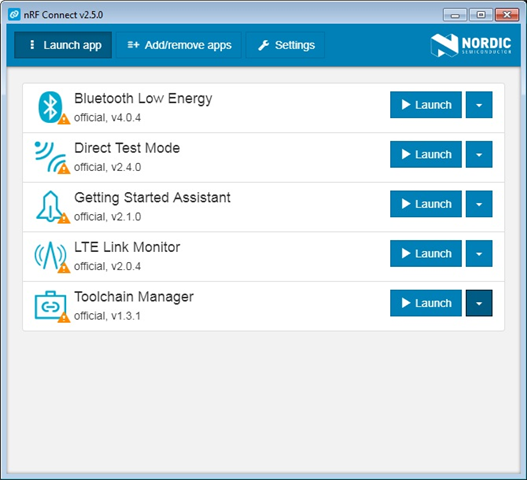Expand Getting Started Assistant options arrow
Screen dimensions: 527x480
click(479, 204)
